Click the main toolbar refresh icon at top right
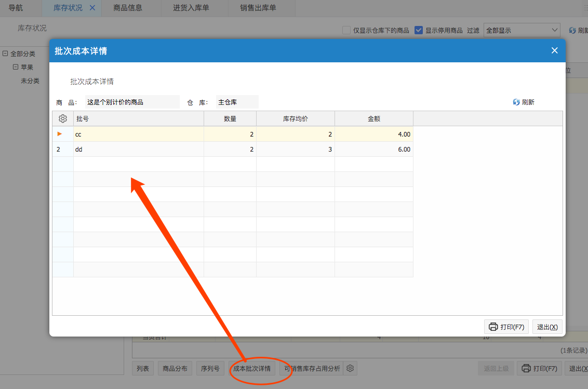This screenshot has width=588, height=389. point(572,31)
